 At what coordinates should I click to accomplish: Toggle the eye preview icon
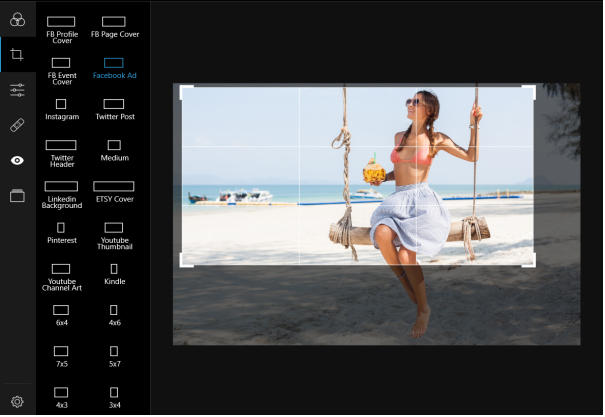17,160
